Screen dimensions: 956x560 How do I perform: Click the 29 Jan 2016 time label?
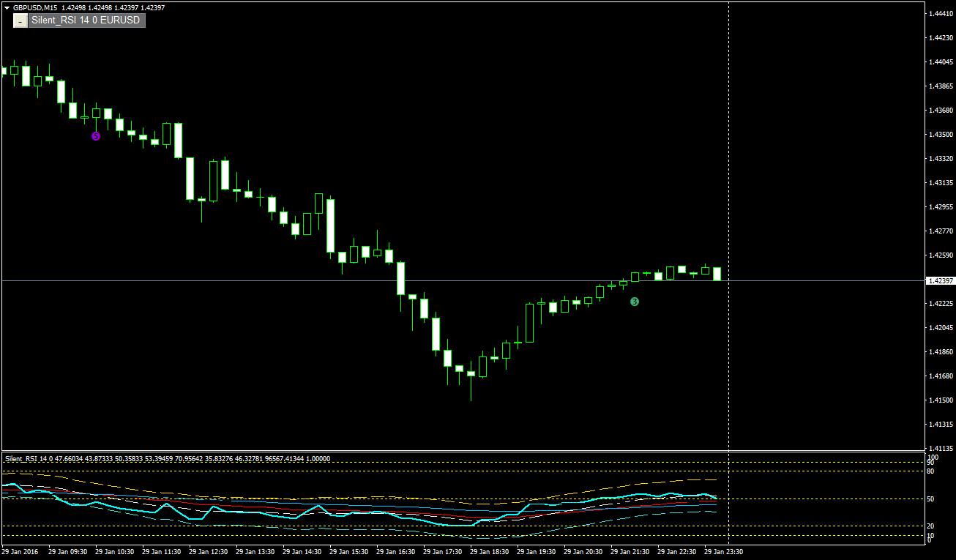click(20, 552)
